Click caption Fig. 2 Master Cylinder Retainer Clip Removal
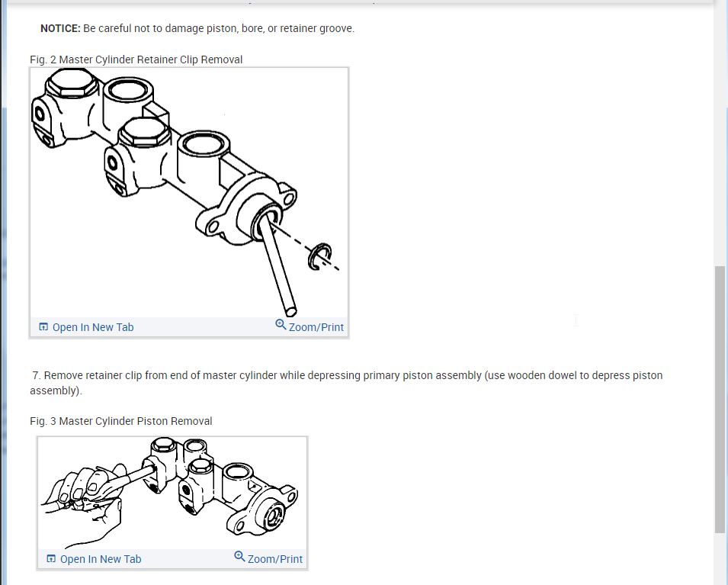Viewport: 728px width, 585px height. (x=136, y=59)
